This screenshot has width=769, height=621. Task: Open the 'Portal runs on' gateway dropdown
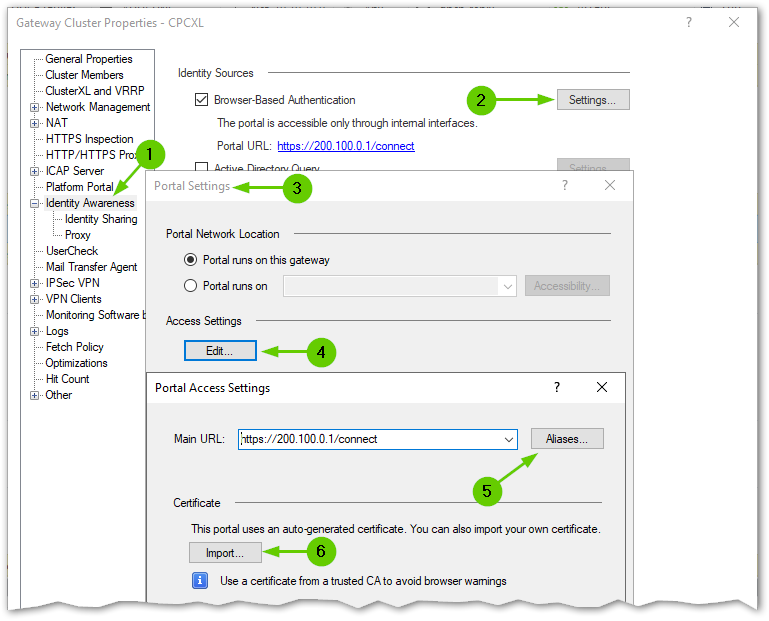point(508,286)
